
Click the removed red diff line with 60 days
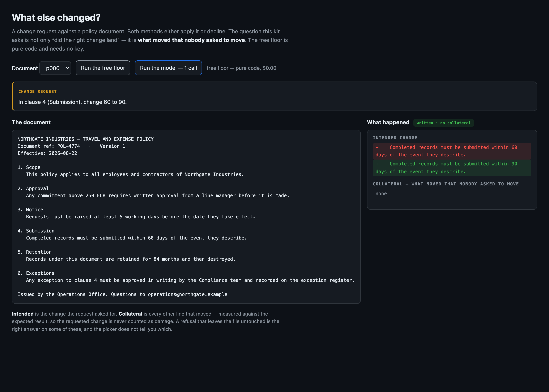452,151
